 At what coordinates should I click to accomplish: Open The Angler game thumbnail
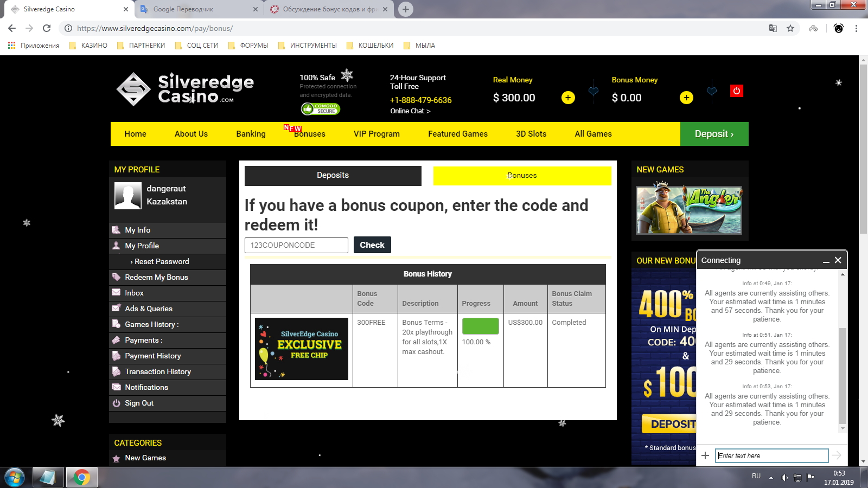[x=689, y=210]
